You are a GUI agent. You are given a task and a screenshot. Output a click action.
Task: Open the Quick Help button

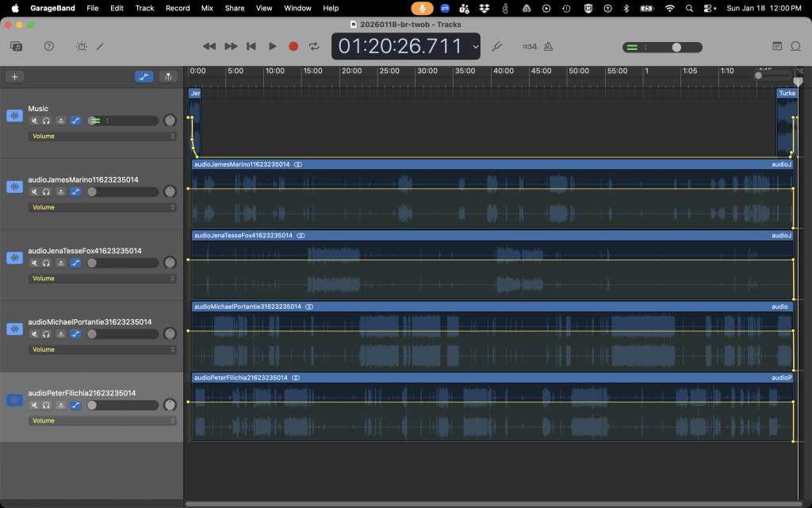point(49,46)
